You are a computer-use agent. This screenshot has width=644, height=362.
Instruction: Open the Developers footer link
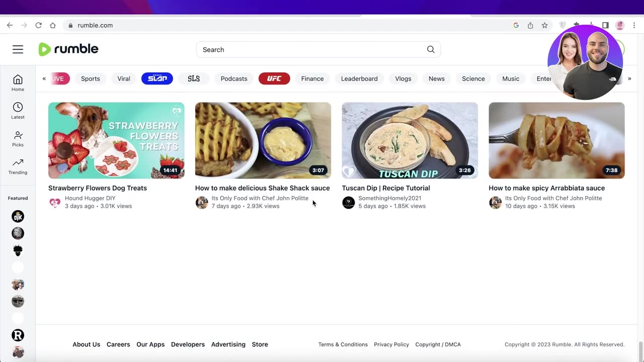188,344
